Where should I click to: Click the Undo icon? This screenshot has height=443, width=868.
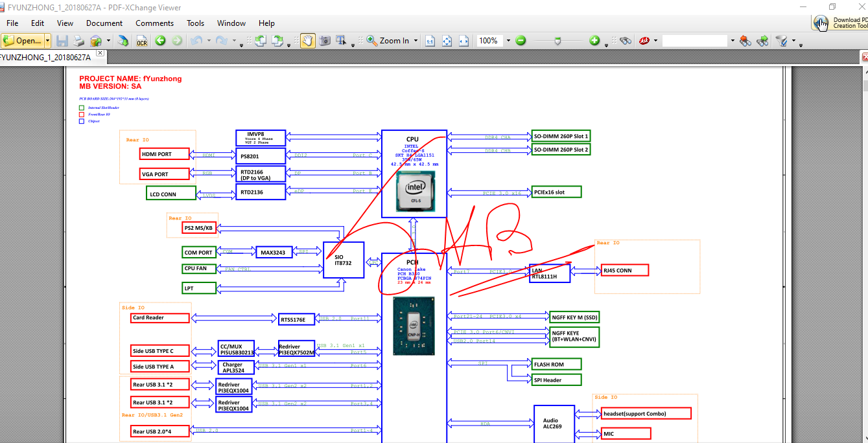coord(196,41)
